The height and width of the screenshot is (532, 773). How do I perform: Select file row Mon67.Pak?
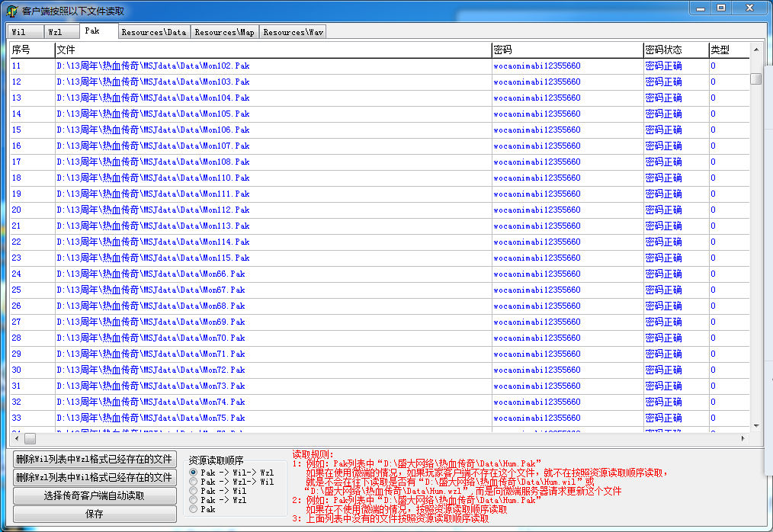point(380,290)
